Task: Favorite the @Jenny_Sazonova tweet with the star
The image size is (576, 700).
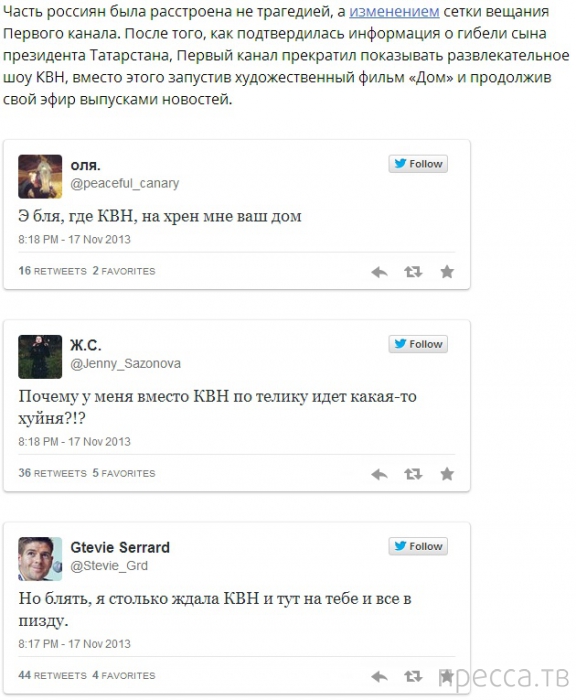Action: tap(447, 474)
